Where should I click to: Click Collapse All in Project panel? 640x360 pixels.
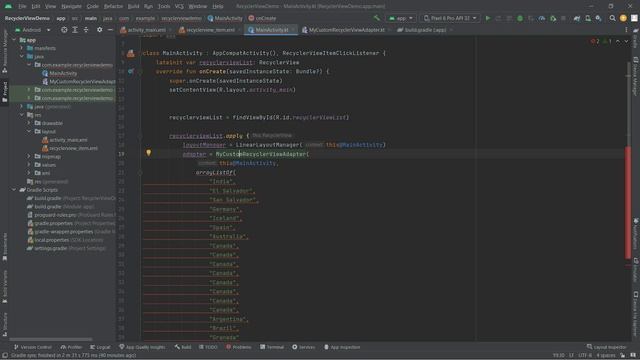(x=86, y=30)
